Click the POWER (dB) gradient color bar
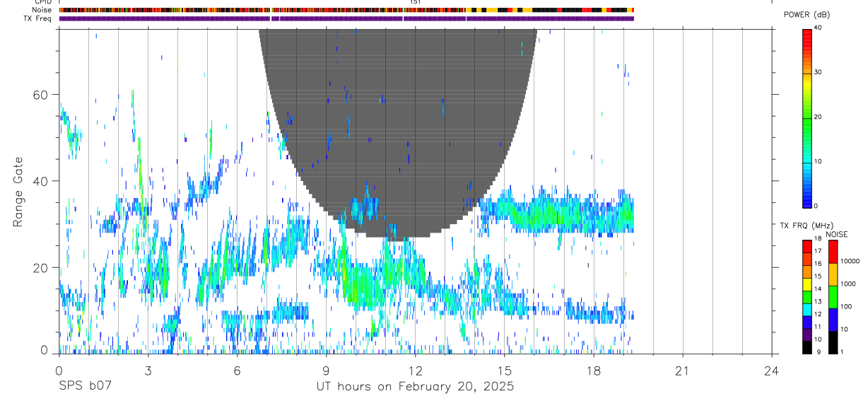The width and height of the screenshot is (868, 401). point(807,118)
